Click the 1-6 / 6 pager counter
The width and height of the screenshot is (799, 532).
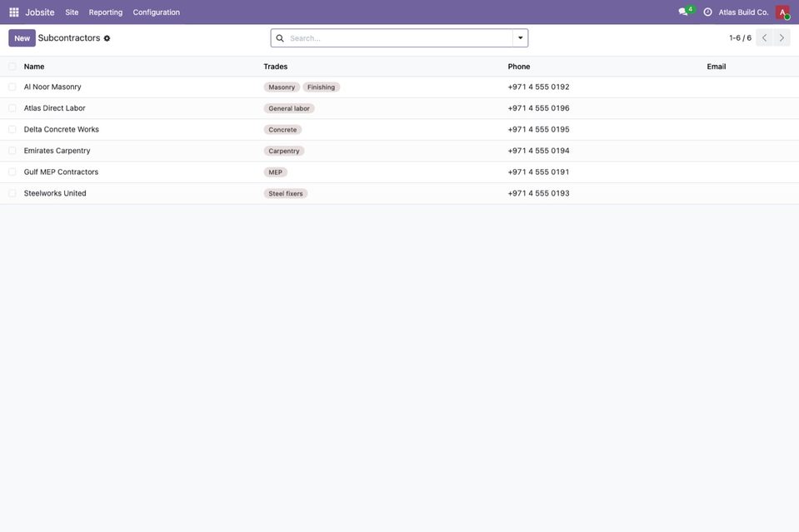pyautogui.click(x=741, y=38)
